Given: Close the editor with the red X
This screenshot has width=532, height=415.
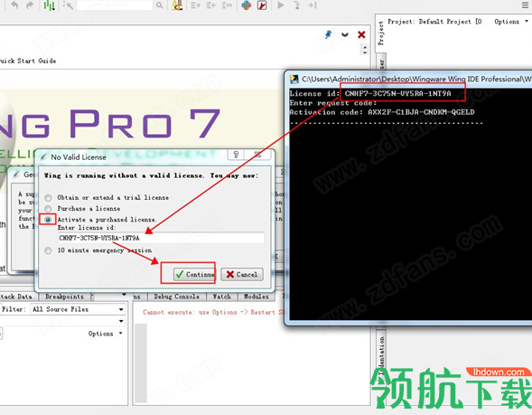Looking at the screenshot, I should click(x=361, y=34).
